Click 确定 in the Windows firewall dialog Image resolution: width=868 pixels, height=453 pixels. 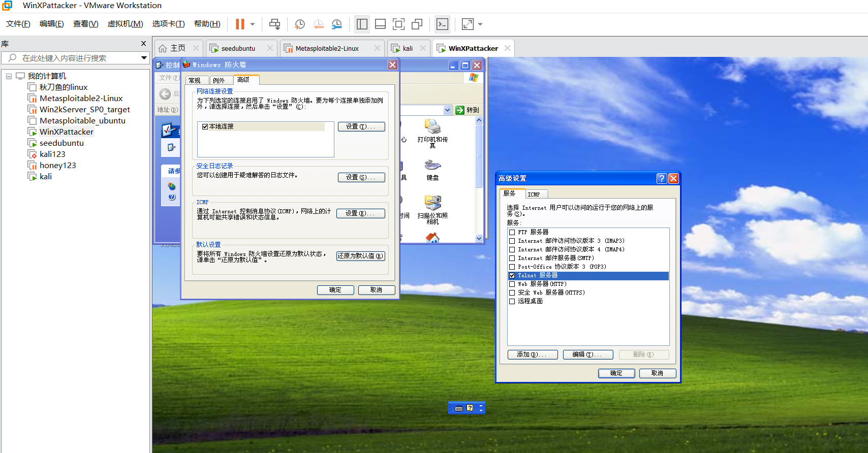click(x=335, y=290)
